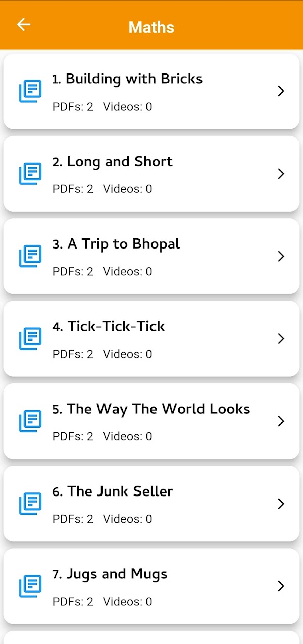Tap document icon beside Long and Short
Viewport: 303px width, 644px height.
click(x=30, y=174)
